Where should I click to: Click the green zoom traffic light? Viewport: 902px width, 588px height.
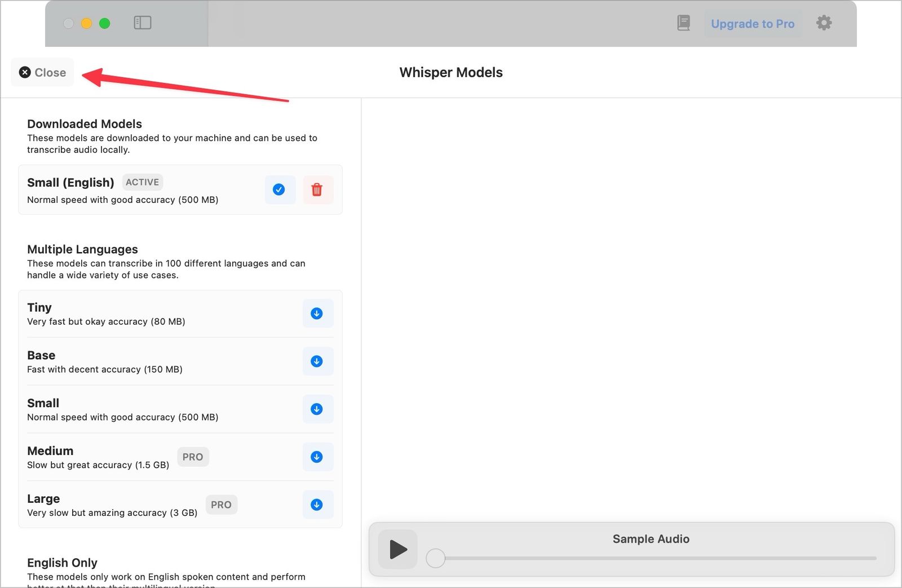(104, 24)
